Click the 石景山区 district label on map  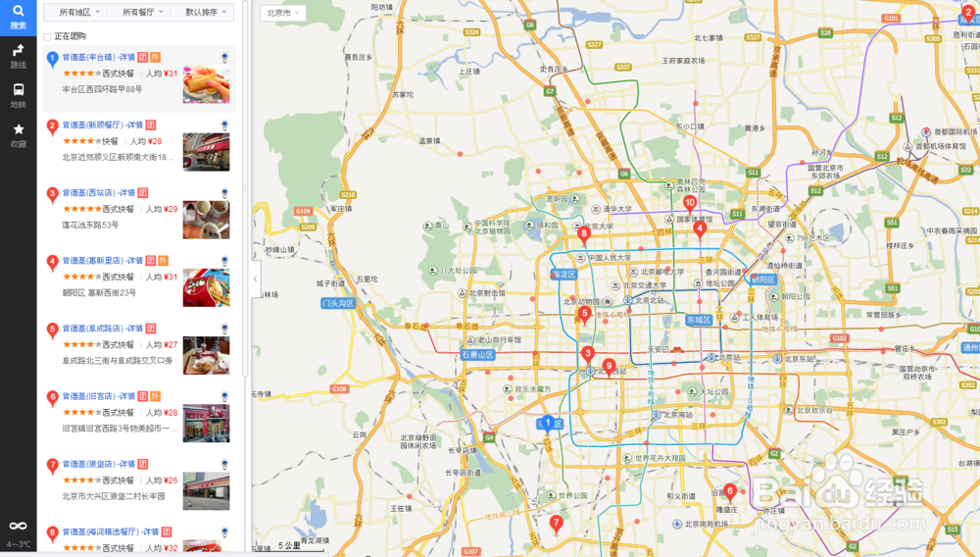[x=478, y=354]
